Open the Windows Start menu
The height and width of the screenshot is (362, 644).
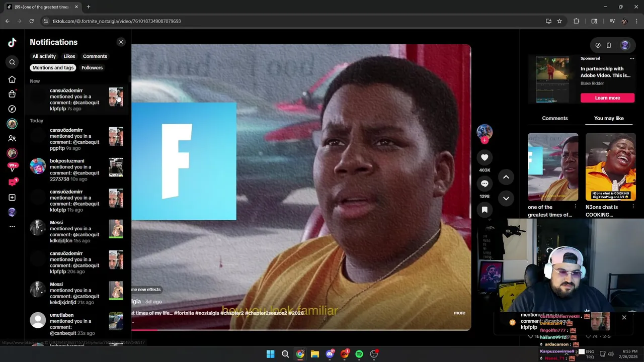[x=270, y=354]
